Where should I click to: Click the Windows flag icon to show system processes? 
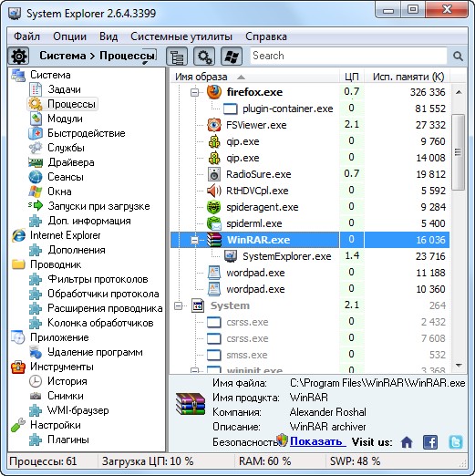[x=232, y=56]
